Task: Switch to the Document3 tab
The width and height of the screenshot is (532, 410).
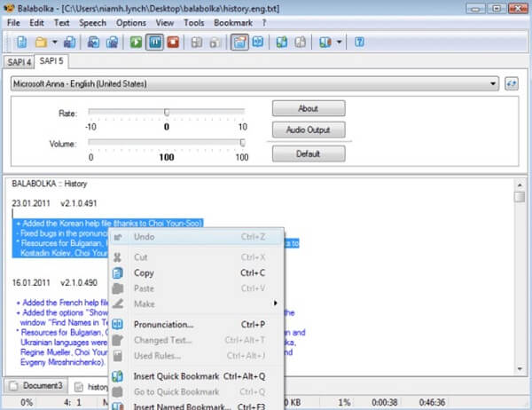Action: pyautogui.click(x=36, y=386)
